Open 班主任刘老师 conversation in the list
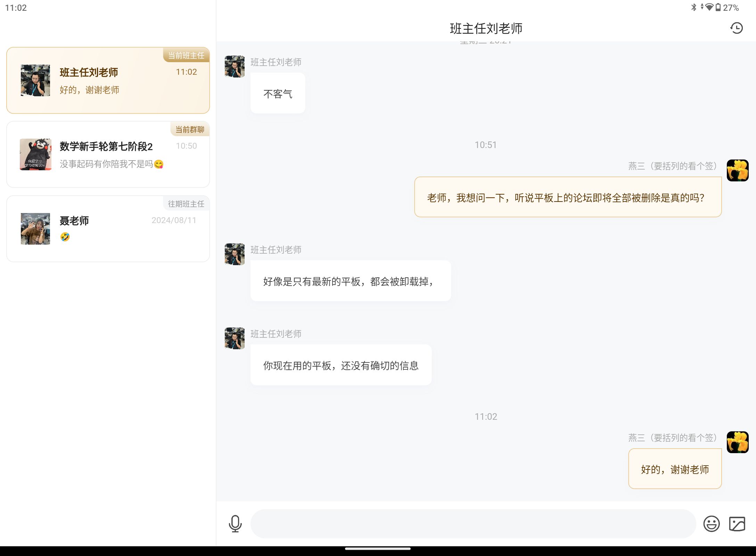The height and width of the screenshot is (556, 756). pyautogui.click(x=108, y=81)
